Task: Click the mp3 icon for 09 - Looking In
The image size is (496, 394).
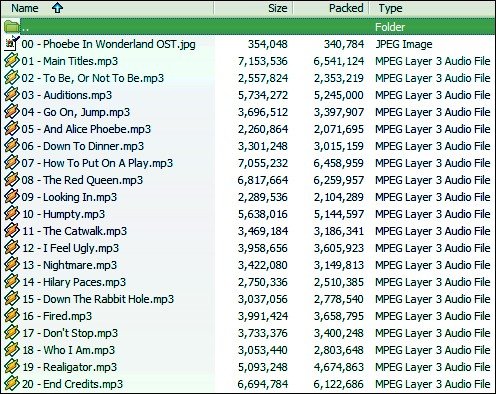Action: (x=11, y=197)
